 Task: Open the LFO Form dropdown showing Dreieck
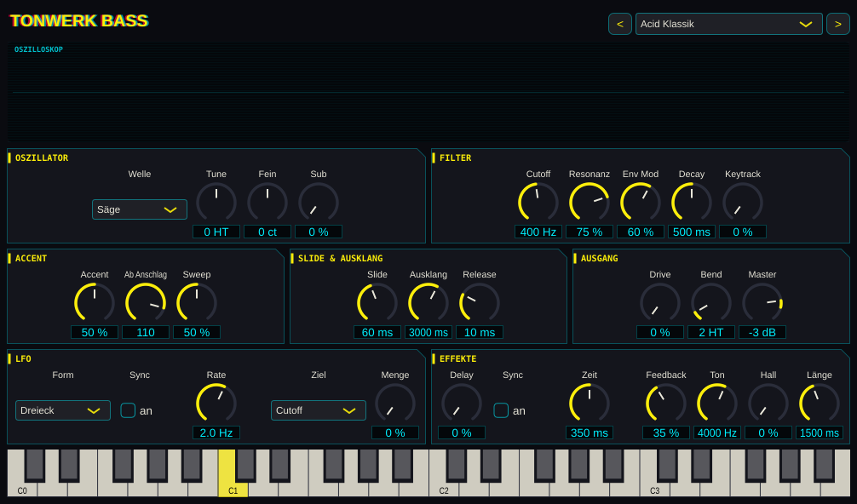click(63, 410)
